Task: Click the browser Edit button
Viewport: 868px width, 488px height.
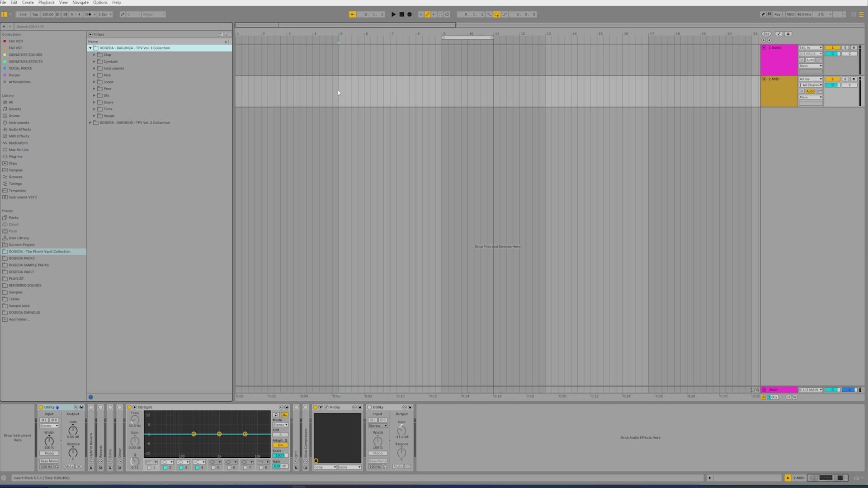Action: click(x=224, y=34)
